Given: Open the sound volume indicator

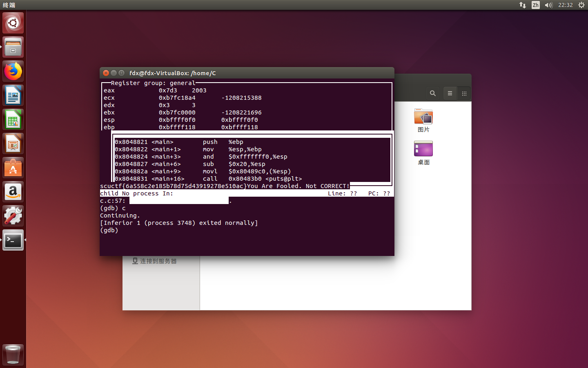Looking at the screenshot, I should [x=548, y=5].
